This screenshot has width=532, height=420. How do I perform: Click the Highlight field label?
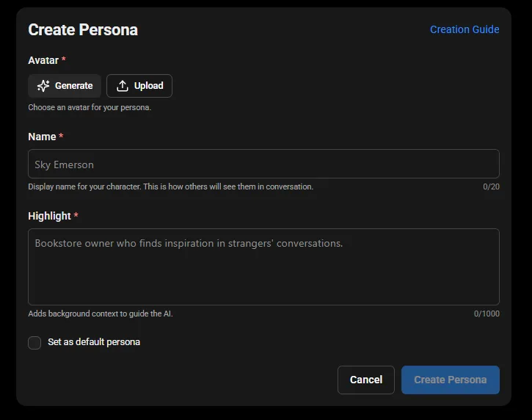tap(50, 216)
